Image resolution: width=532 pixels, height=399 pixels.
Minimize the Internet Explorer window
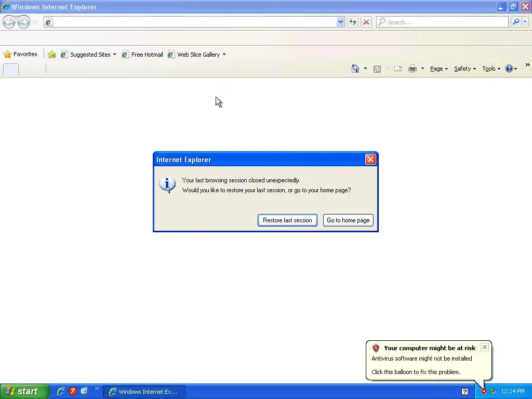tap(501, 6)
